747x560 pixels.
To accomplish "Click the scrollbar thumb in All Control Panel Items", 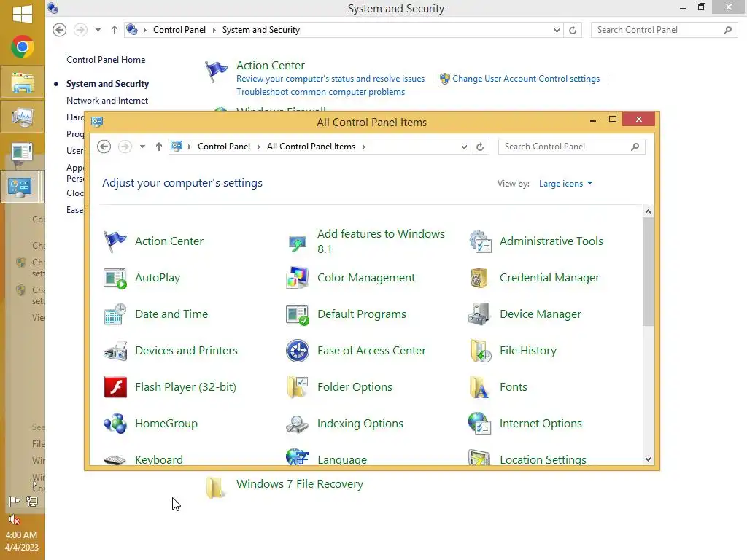I will (648, 272).
